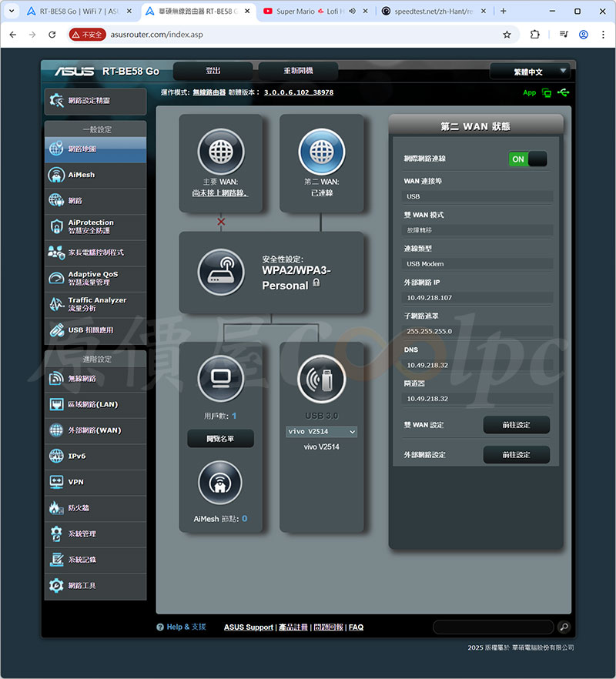Open the firmware version 3.0.0.6.102_38978 link
The height and width of the screenshot is (679, 616).
point(299,92)
